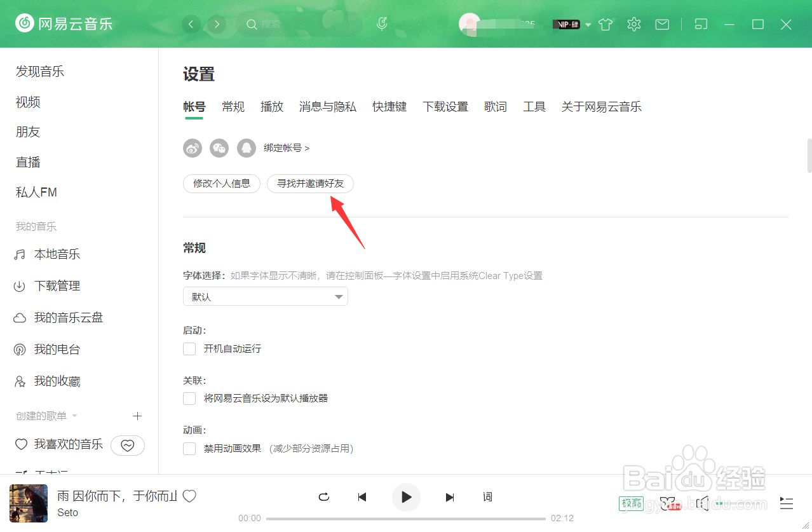812x532 pixels.
Task: Switch to the 消息与隐私 tab
Action: (328, 107)
